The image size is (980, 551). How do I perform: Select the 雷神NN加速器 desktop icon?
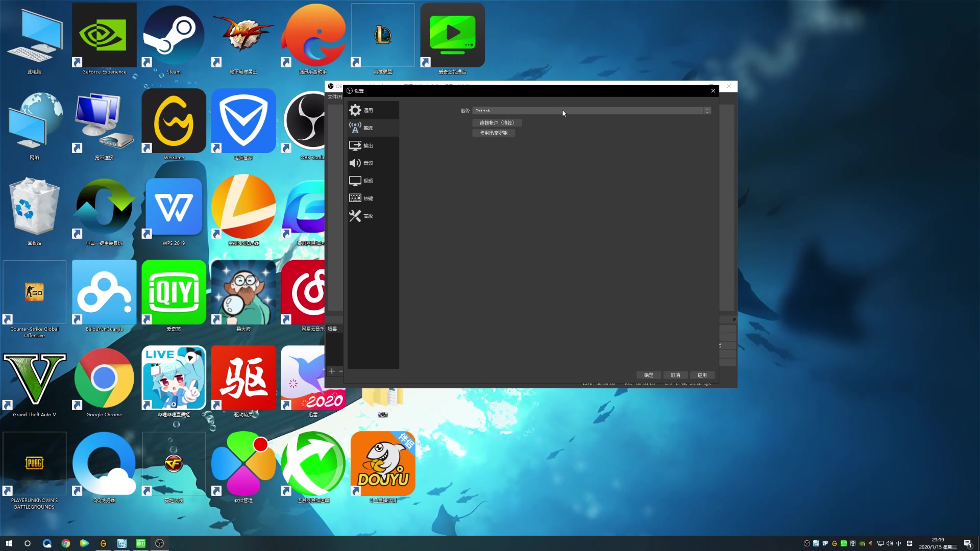(x=243, y=211)
